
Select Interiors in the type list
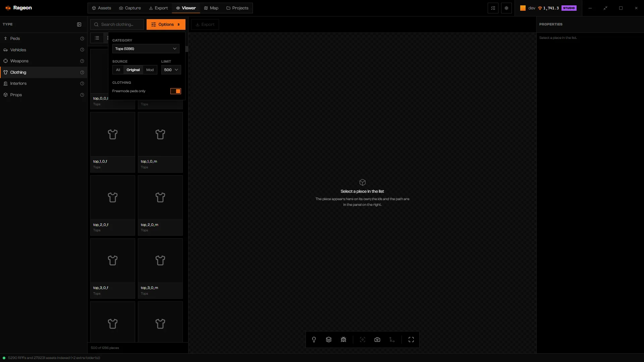pyautogui.click(x=44, y=83)
